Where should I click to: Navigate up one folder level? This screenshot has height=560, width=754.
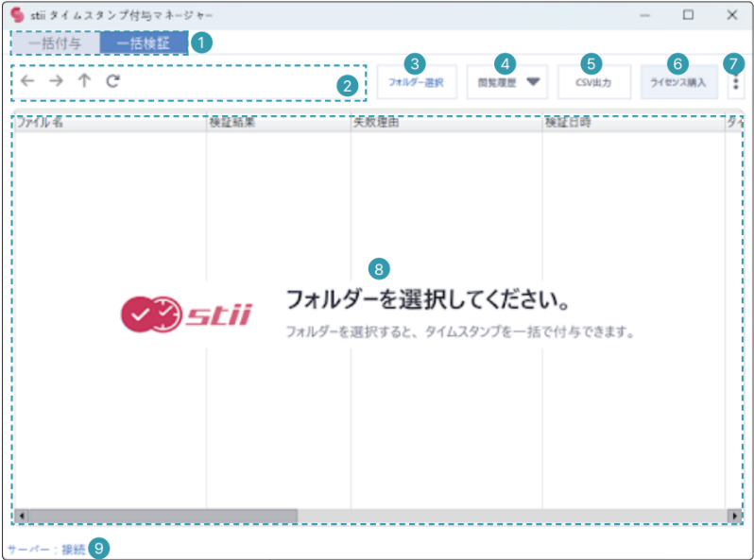point(84,81)
